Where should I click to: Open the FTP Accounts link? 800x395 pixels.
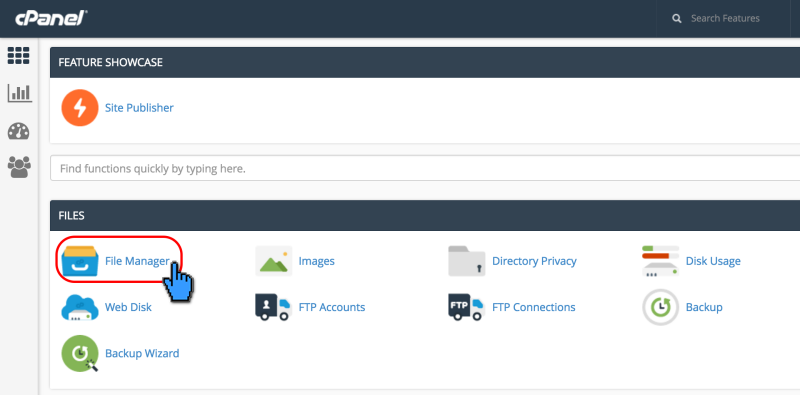point(332,307)
